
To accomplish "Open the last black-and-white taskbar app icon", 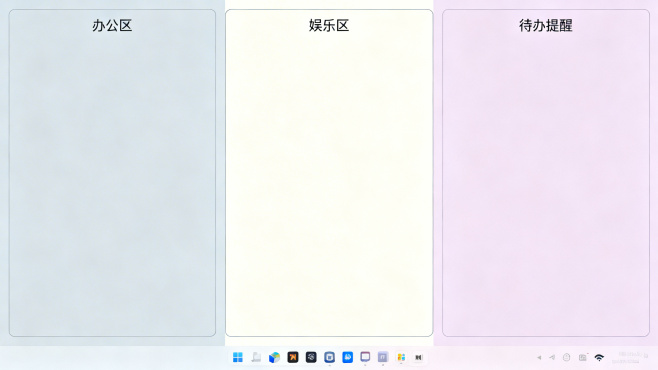I will 418,357.
